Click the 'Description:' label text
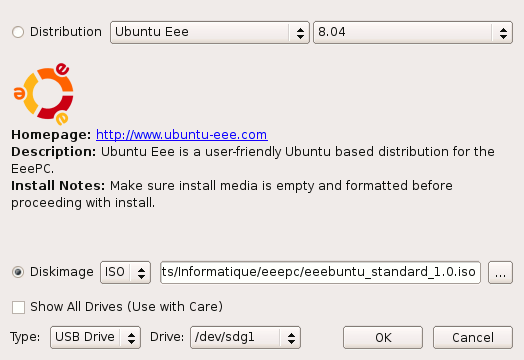The image size is (524, 360). [53, 152]
